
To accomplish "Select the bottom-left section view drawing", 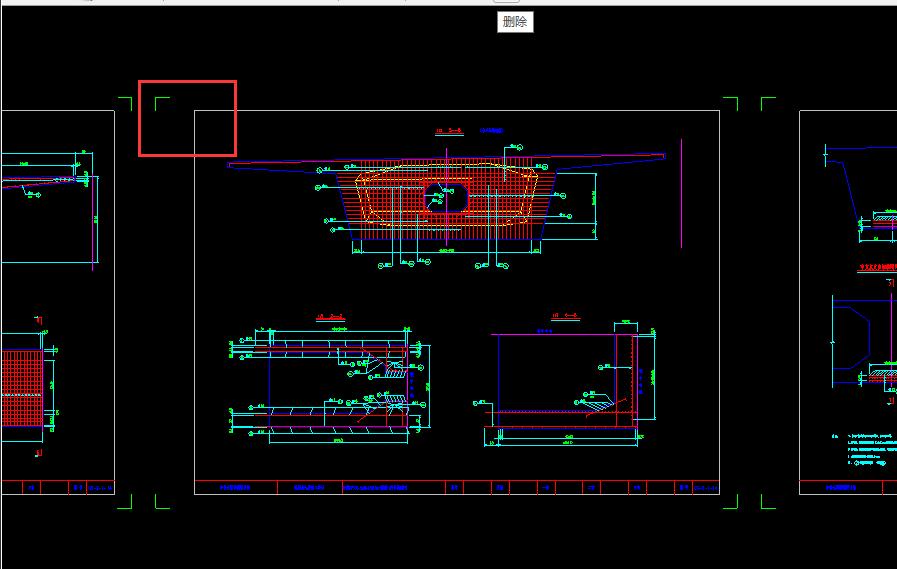I will pos(330,380).
